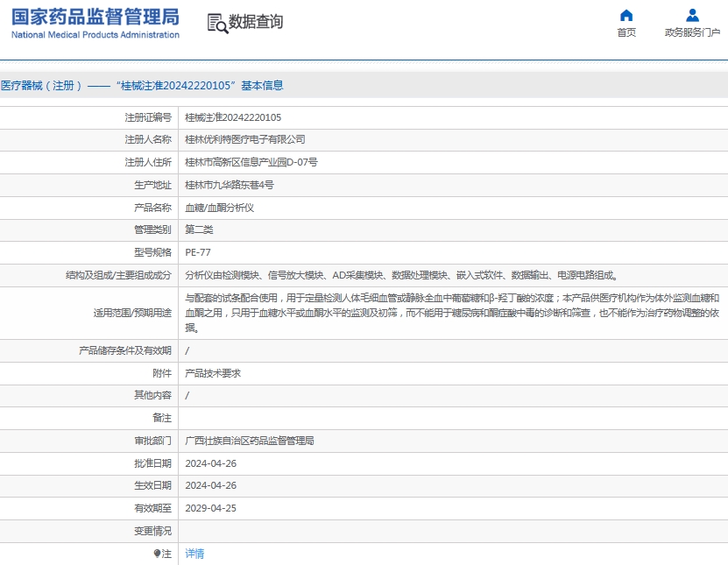Image resolution: width=728 pixels, height=565 pixels.
Task: Click the 注册人住所 label
Action: pos(148,162)
